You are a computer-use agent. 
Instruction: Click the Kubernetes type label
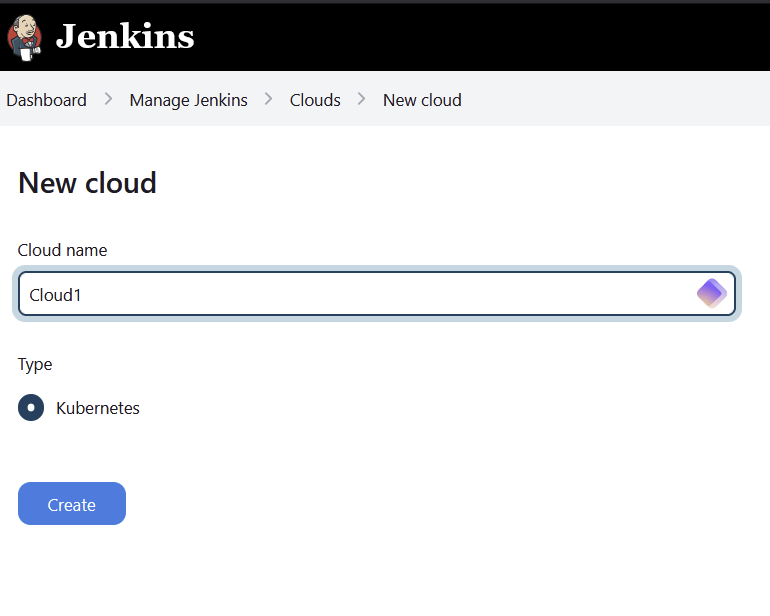[x=98, y=408]
